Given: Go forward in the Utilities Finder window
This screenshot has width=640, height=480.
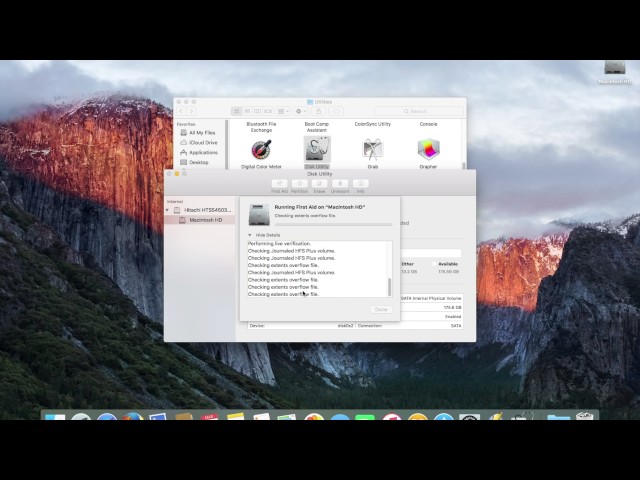Looking at the screenshot, I should (191, 111).
